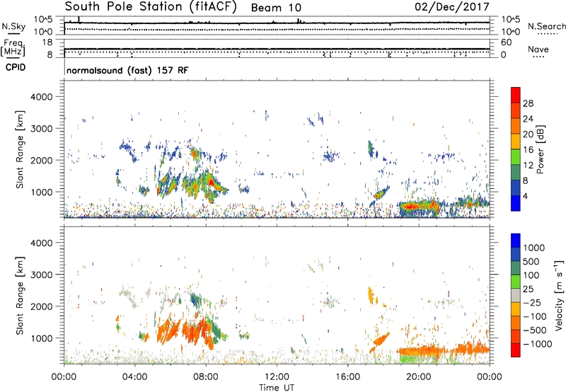Click the orange velocity band near 20:00
The height and width of the screenshot is (392, 566).
[x=419, y=351]
